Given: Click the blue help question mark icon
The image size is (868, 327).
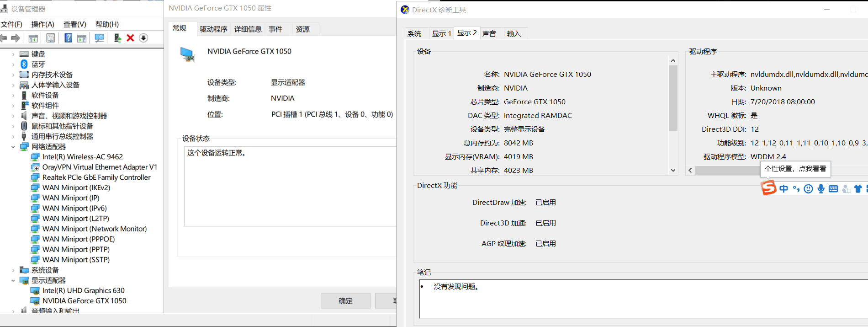Looking at the screenshot, I should pyautogui.click(x=68, y=38).
